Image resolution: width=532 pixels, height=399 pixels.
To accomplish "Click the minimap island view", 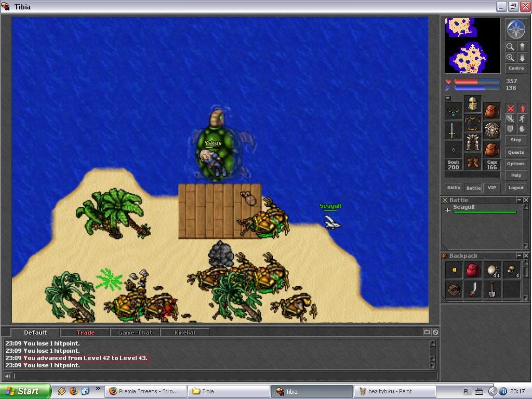I will pyautogui.click(x=472, y=46).
